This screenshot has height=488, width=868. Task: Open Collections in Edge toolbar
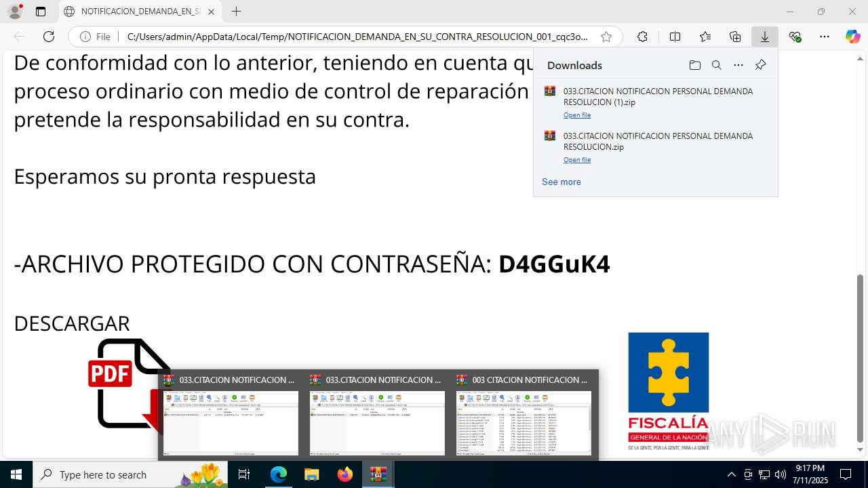click(735, 37)
